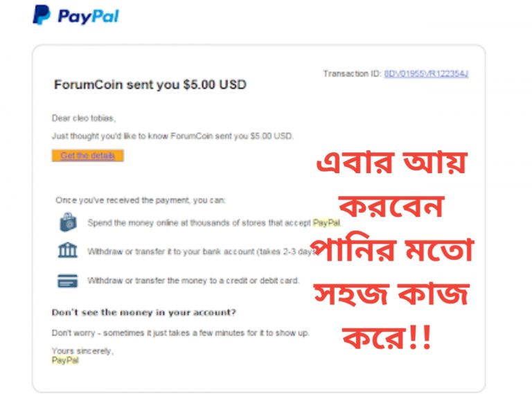Click the highlighted PayPal word after 'stores that accept'
The width and height of the screenshot is (532, 410).
click(x=326, y=223)
